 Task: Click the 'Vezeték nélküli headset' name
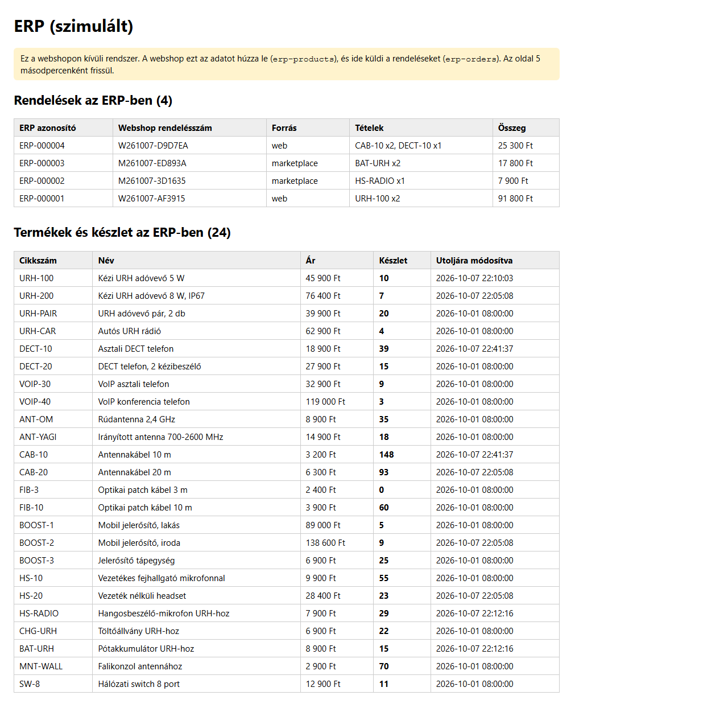point(142,596)
